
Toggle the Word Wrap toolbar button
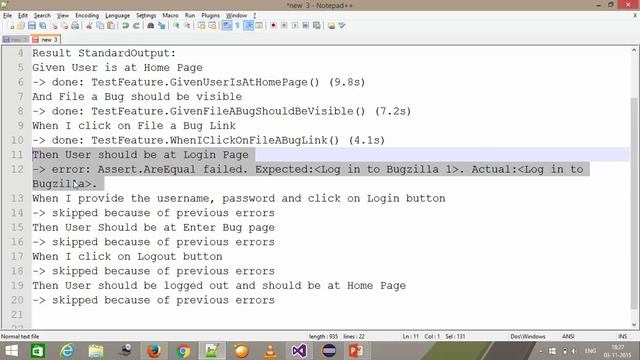point(227,26)
